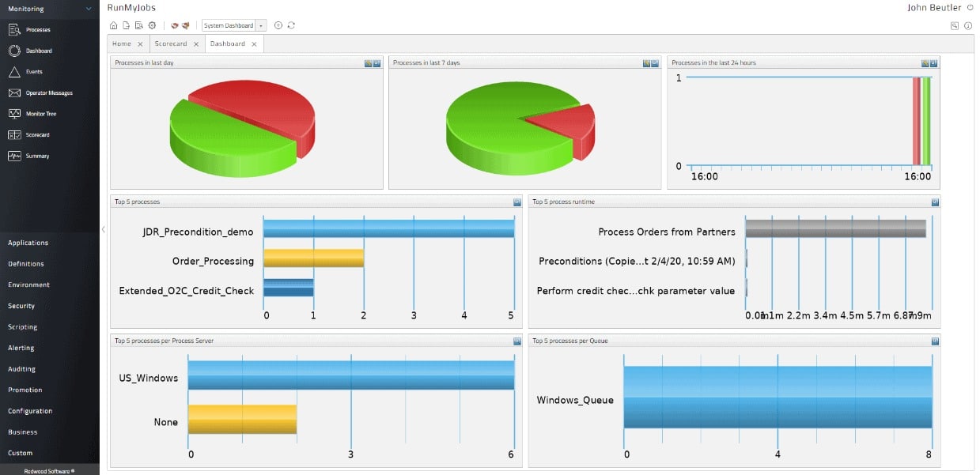Click edit icon on Processes in last day panel
The height and width of the screenshot is (475, 980).
[x=369, y=63]
